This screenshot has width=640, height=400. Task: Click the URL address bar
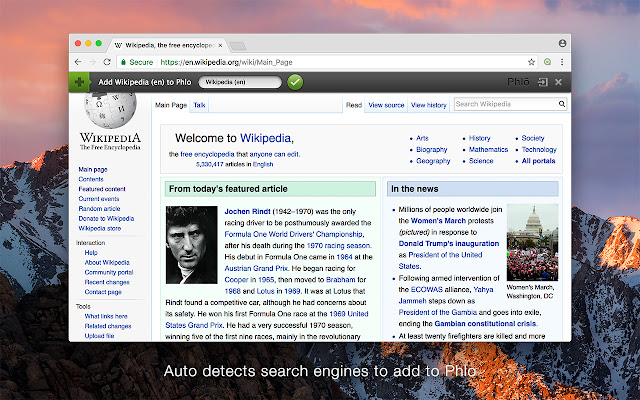(327, 62)
